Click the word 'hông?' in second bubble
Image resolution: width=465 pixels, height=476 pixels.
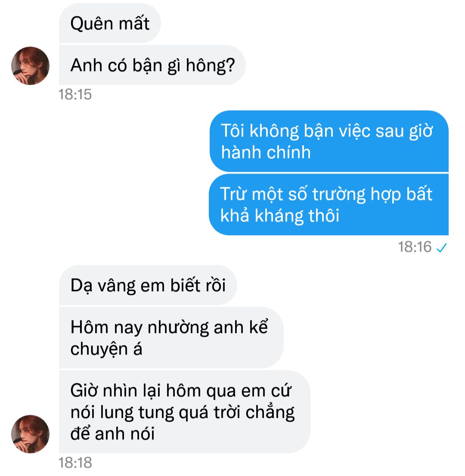tap(211, 66)
